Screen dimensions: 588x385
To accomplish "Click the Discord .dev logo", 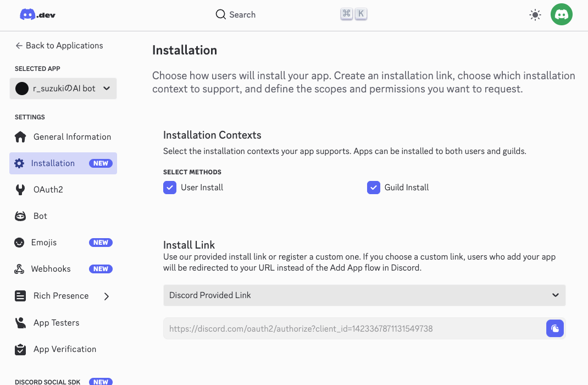I will click(x=37, y=15).
